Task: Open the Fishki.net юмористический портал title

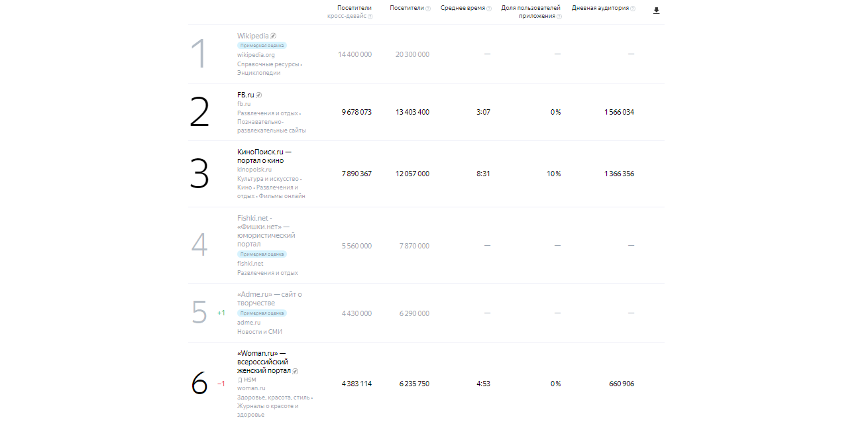Action: click(x=266, y=231)
